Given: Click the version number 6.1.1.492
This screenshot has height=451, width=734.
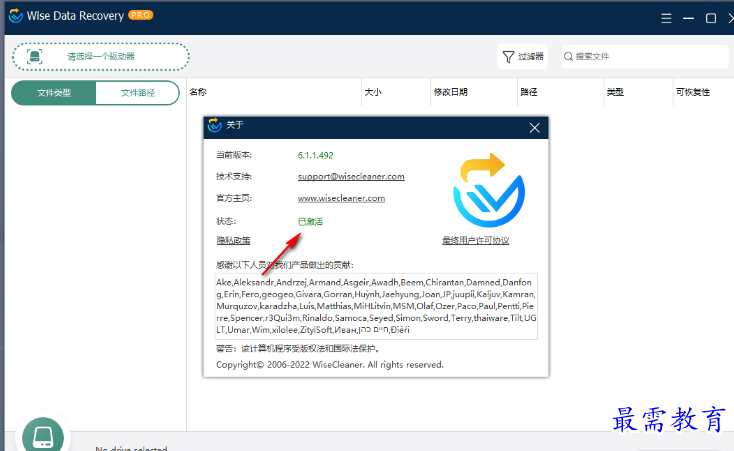Looking at the screenshot, I should pos(316,155).
